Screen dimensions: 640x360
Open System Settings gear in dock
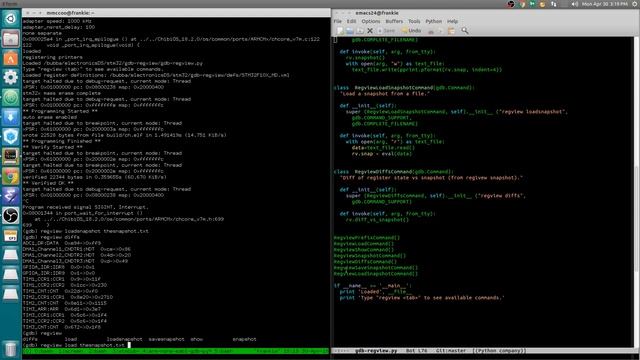(11, 78)
